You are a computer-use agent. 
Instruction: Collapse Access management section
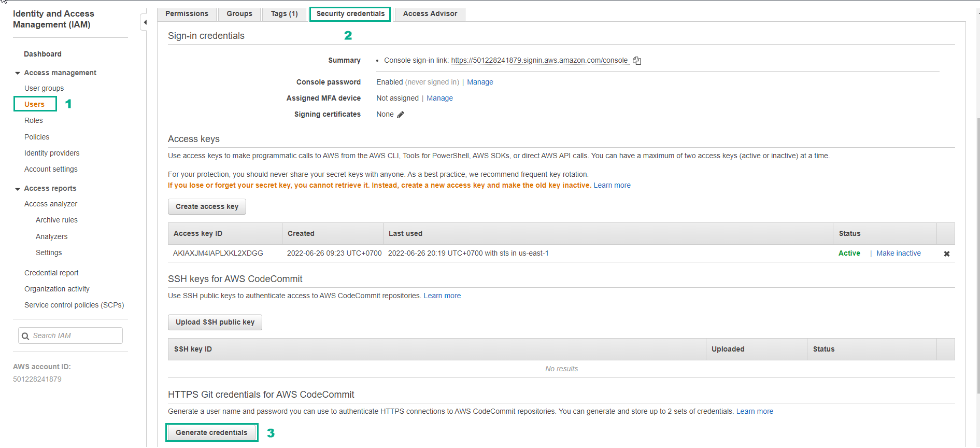tap(18, 73)
